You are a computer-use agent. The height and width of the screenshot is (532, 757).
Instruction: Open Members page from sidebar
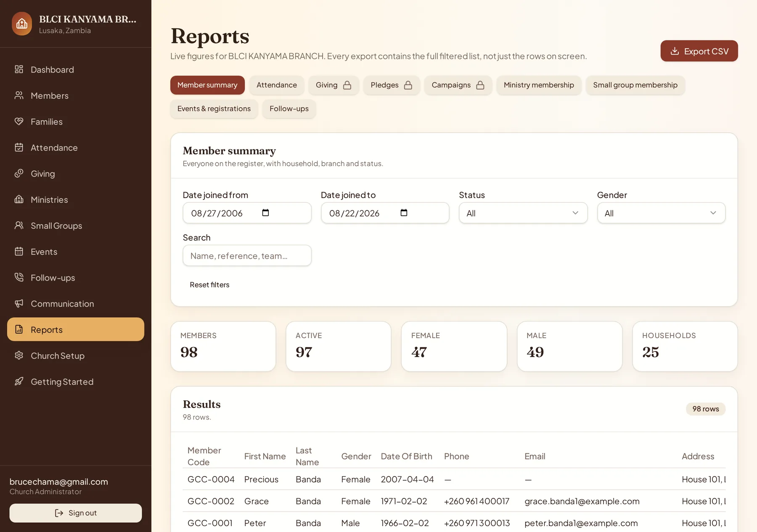[x=76, y=95]
